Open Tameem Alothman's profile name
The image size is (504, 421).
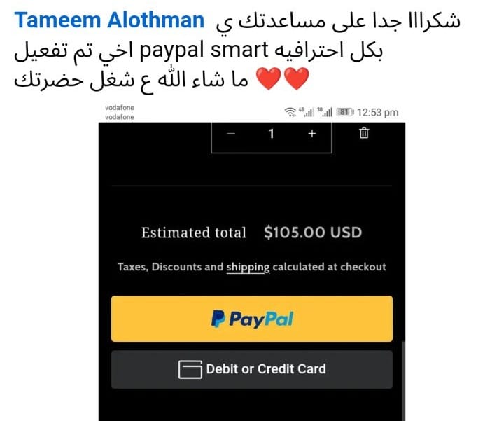109,20
